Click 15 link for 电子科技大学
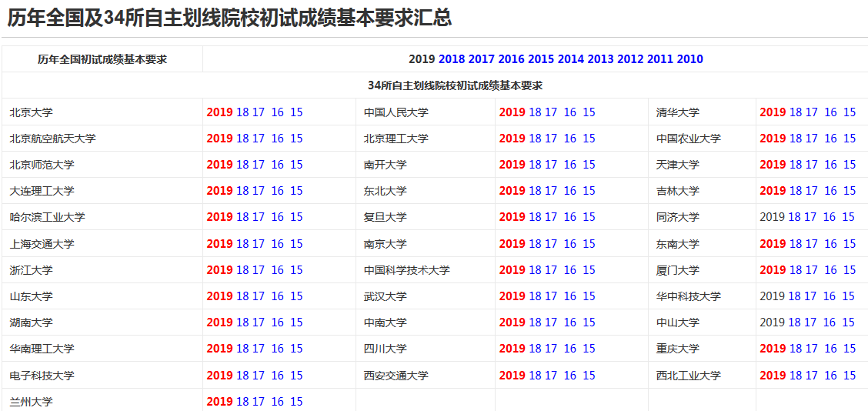The height and width of the screenshot is (411, 868). 297,376
